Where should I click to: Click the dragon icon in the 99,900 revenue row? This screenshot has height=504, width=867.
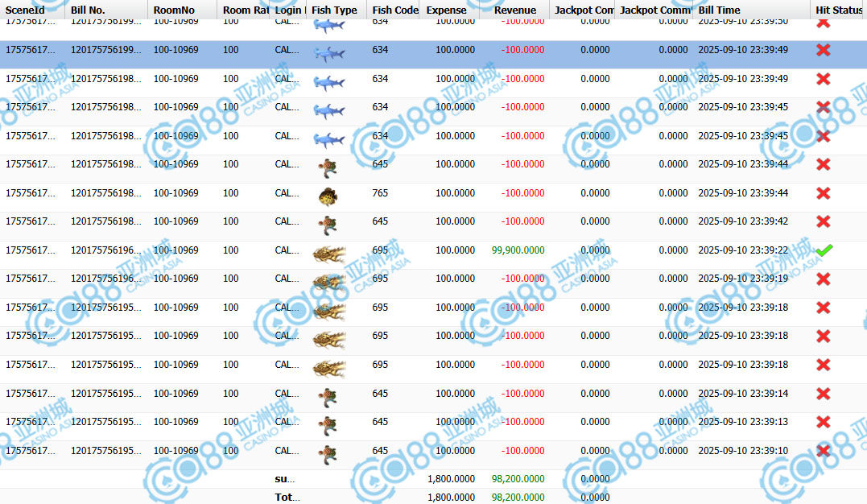328,251
